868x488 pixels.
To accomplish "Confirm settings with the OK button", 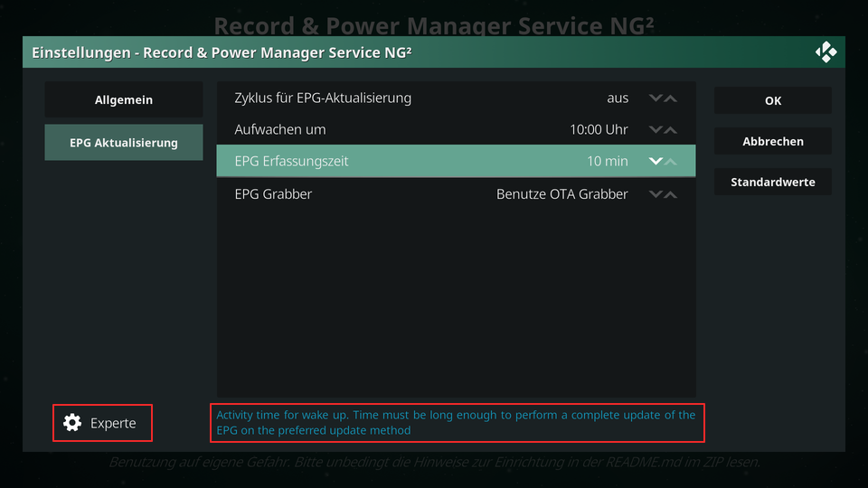I will 773,100.
